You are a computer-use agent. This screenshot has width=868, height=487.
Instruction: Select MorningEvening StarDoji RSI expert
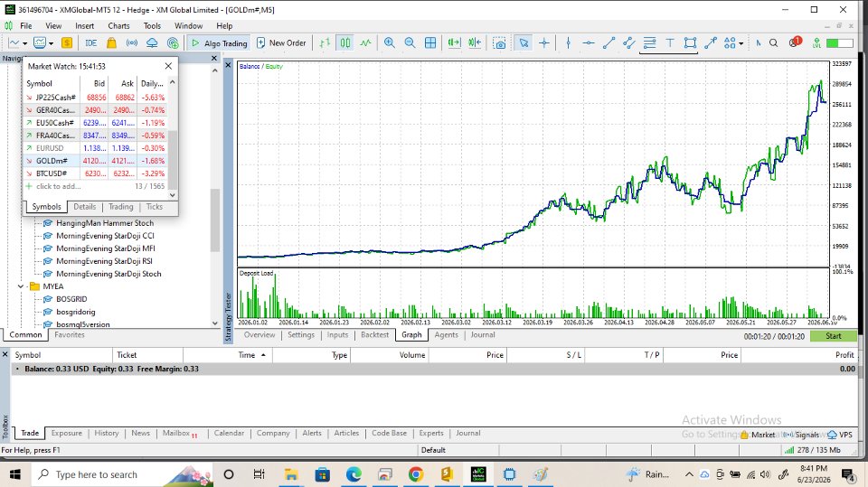click(104, 260)
